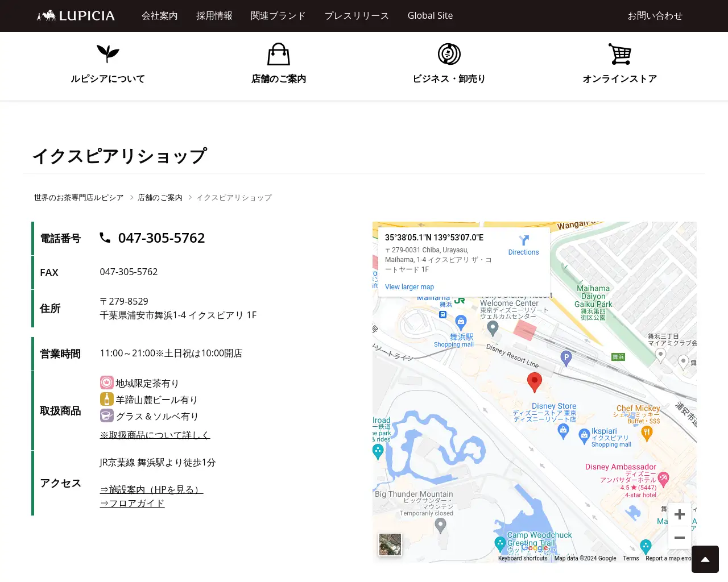Click the Disney Store shopping marker
The height and width of the screenshot is (582, 728).
point(563,431)
